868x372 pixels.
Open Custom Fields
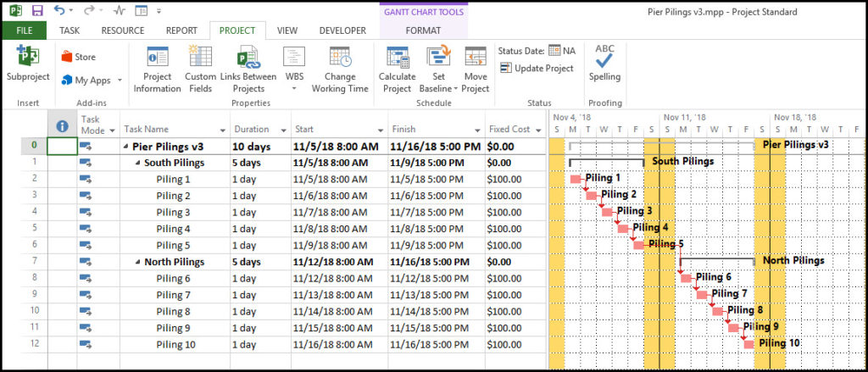[200, 69]
